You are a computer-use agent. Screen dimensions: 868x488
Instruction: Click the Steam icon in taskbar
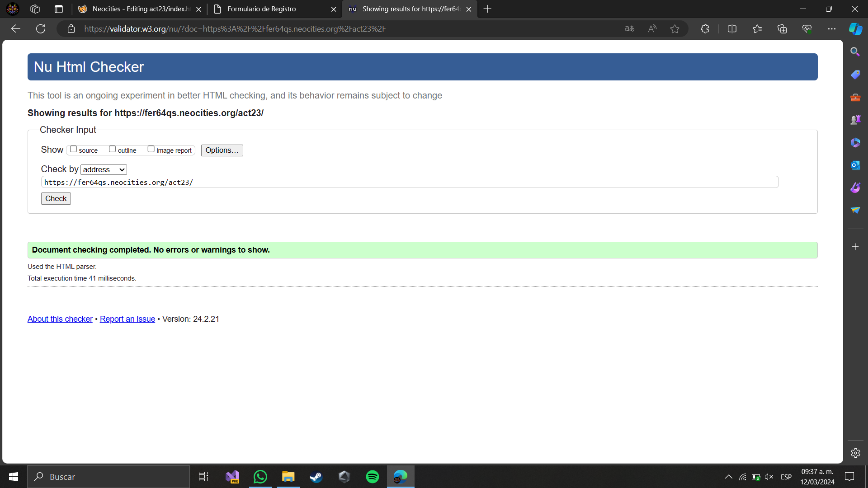coord(316,477)
